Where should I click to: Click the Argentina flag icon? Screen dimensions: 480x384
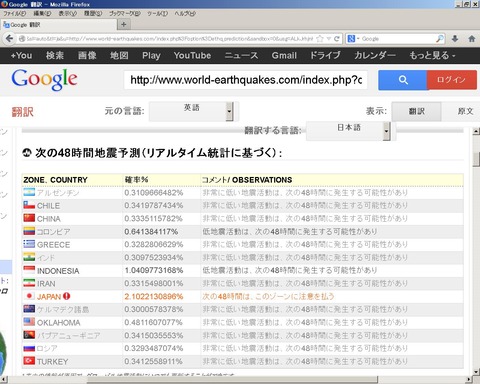point(29,192)
